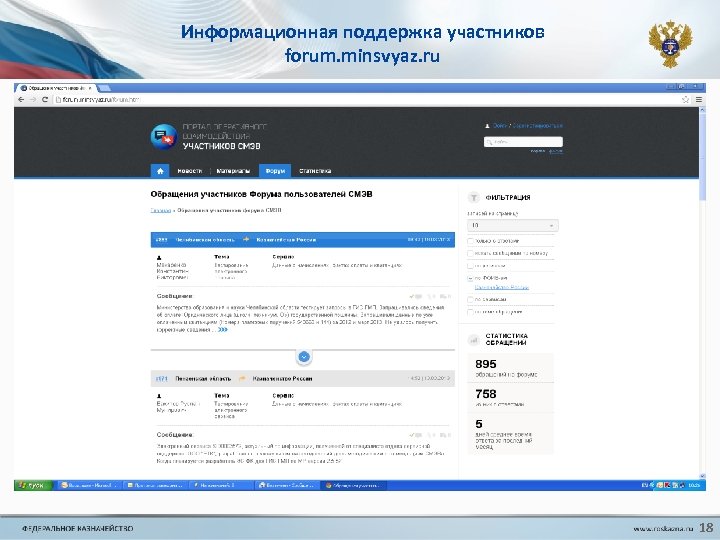Click the Казначейство России link under 'по ФОИВ-ам'
Image resolution: width=720 pixels, height=540 pixels.
[501, 287]
